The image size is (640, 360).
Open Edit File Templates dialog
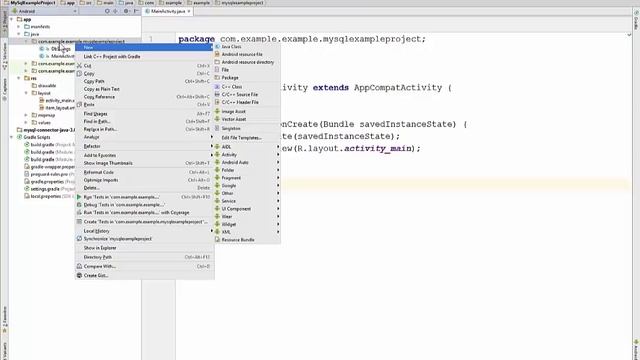(x=247, y=138)
